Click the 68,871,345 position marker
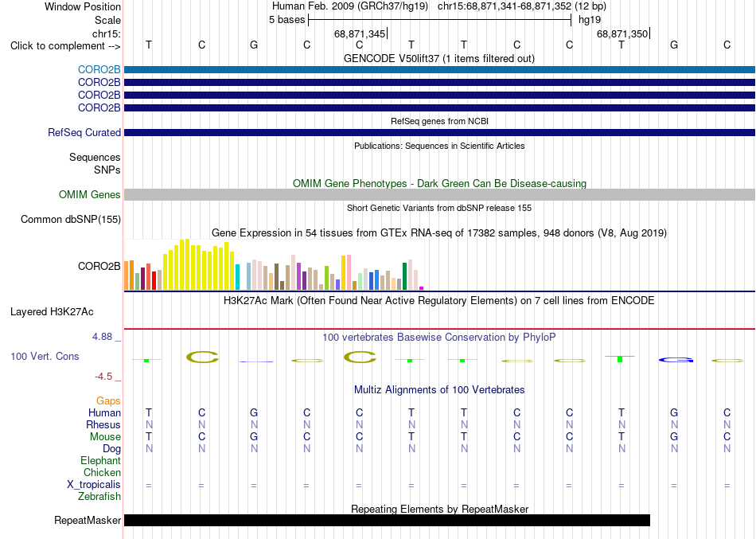Viewport: 756px width, 539px height. point(360,33)
